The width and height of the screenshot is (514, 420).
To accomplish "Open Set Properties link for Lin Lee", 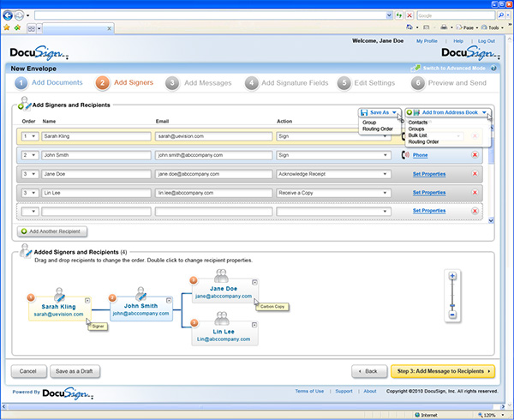I will pos(429,193).
